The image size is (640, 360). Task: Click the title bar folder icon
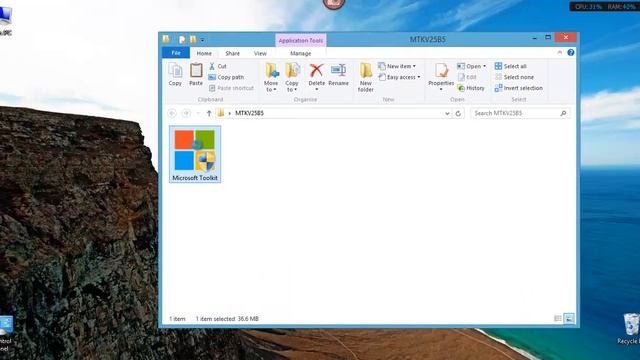(166, 39)
